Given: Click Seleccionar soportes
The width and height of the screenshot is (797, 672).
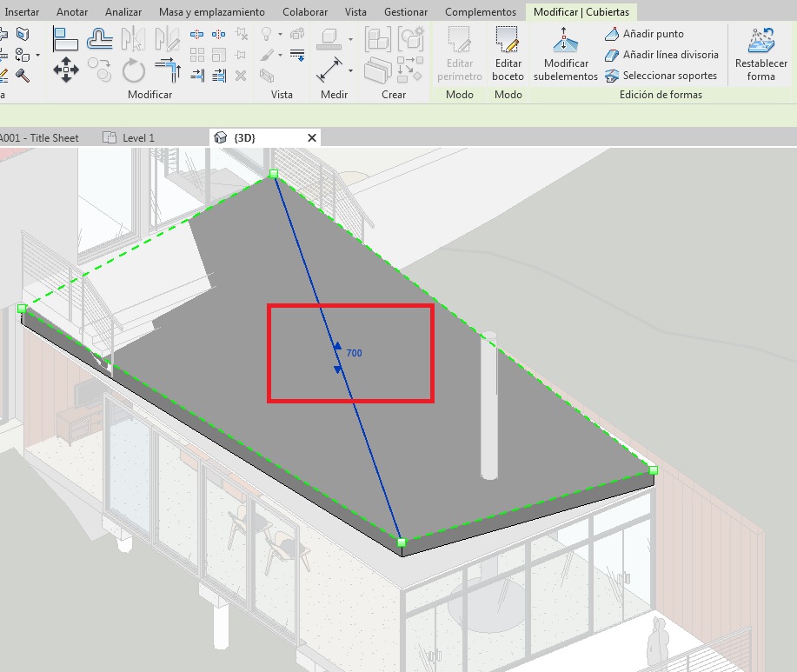Looking at the screenshot, I should (661, 76).
